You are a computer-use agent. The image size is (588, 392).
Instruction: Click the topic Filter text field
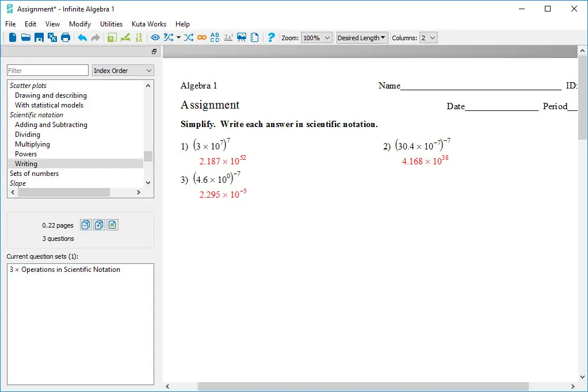click(48, 71)
